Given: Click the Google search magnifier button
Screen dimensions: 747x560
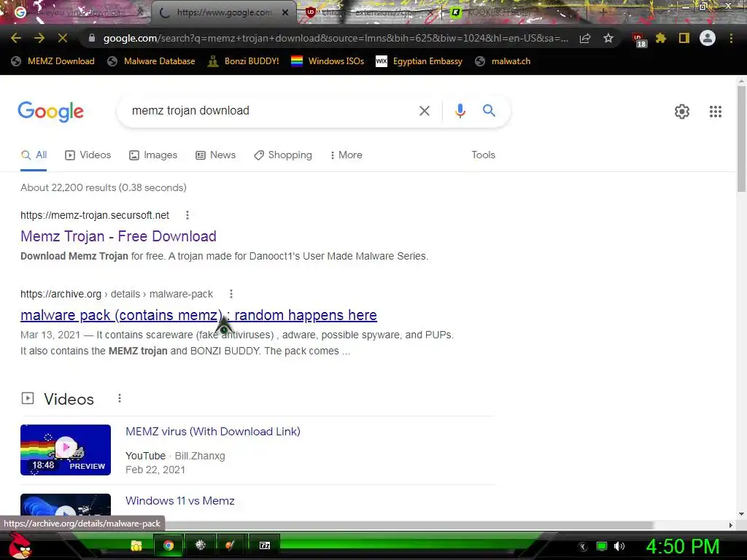Looking at the screenshot, I should tap(489, 111).
